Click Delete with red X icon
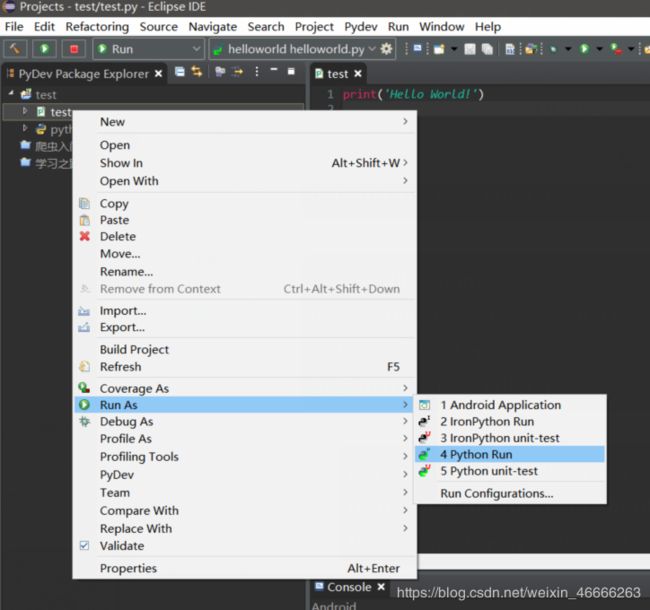 coord(245,237)
